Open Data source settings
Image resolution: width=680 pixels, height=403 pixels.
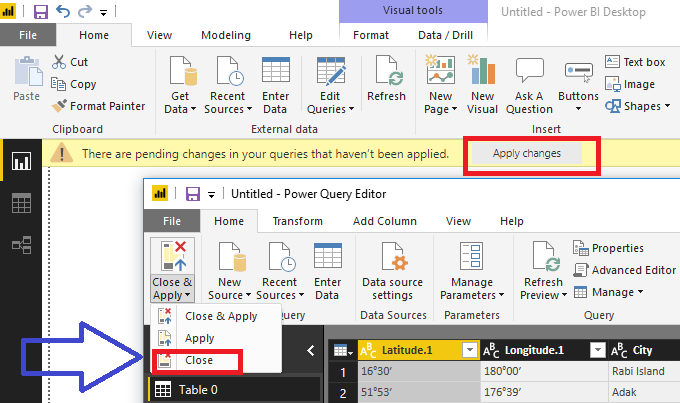(x=392, y=270)
